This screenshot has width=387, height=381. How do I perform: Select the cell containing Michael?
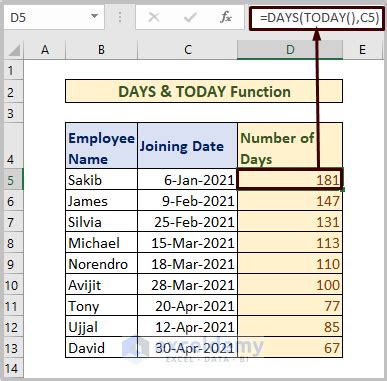101,242
